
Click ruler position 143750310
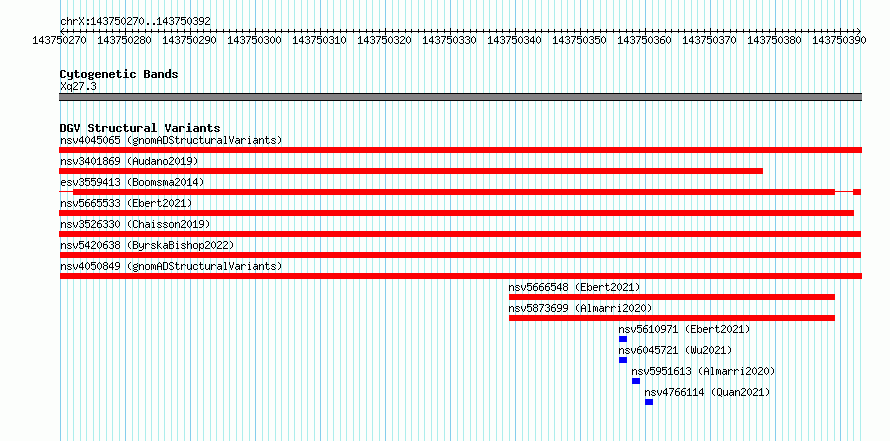click(x=320, y=40)
